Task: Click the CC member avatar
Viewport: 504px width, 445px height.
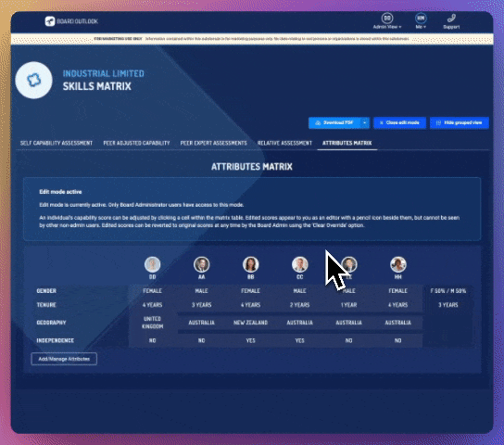Action: coord(300,264)
